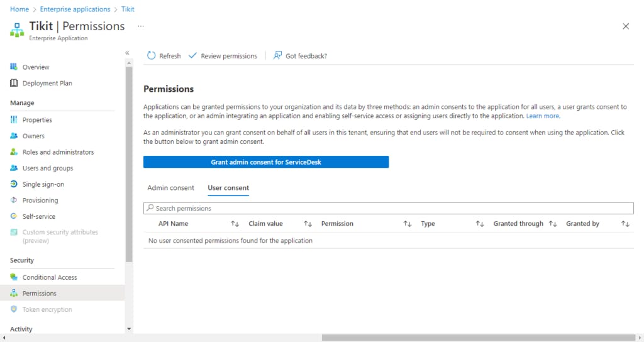Close the Permissions blade with X

click(626, 26)
